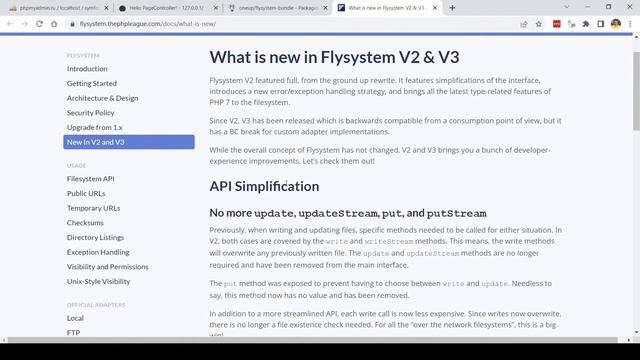The width and height of the screenshot is (640, 360).
Task: Switch to the oneup/flysystem-bundle Packagist tab
Action: click(278, 8)
